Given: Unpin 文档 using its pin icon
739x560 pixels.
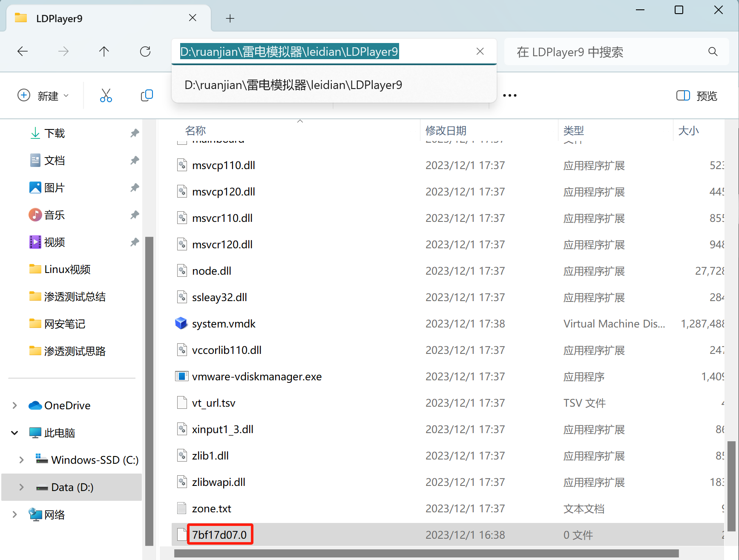Looking at the screenshot, I should 135,161.
